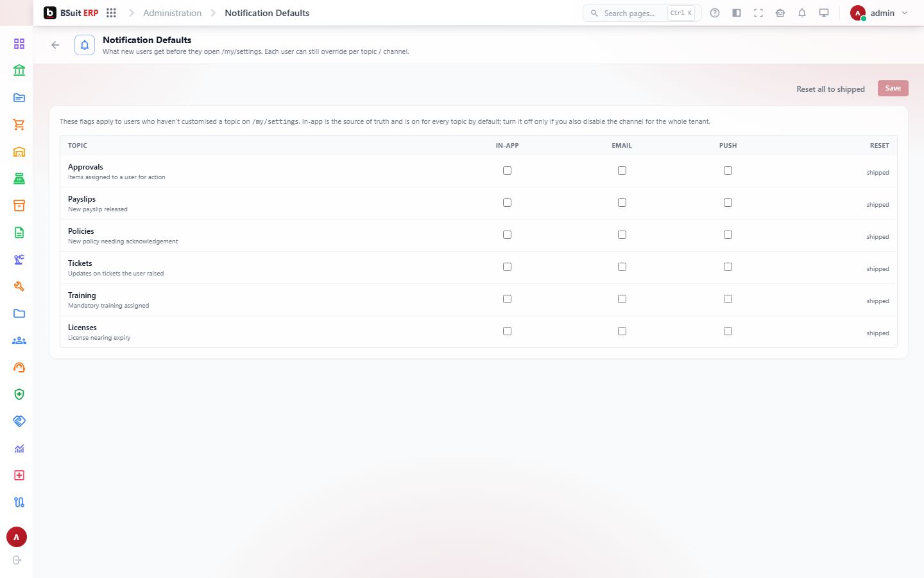Open the workflow route icon in sidebar
924x578 pixels.
point(19,502)
